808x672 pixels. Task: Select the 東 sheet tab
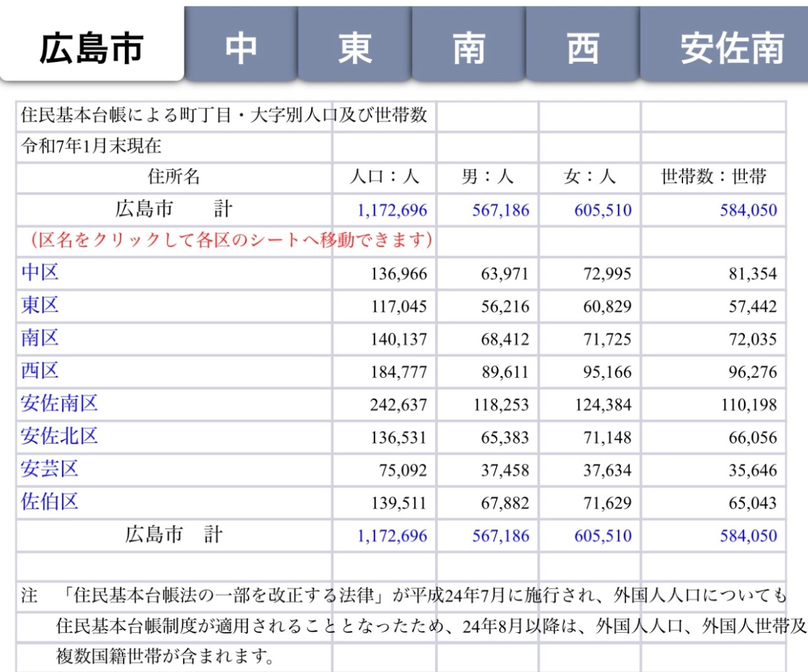(355, 49)
